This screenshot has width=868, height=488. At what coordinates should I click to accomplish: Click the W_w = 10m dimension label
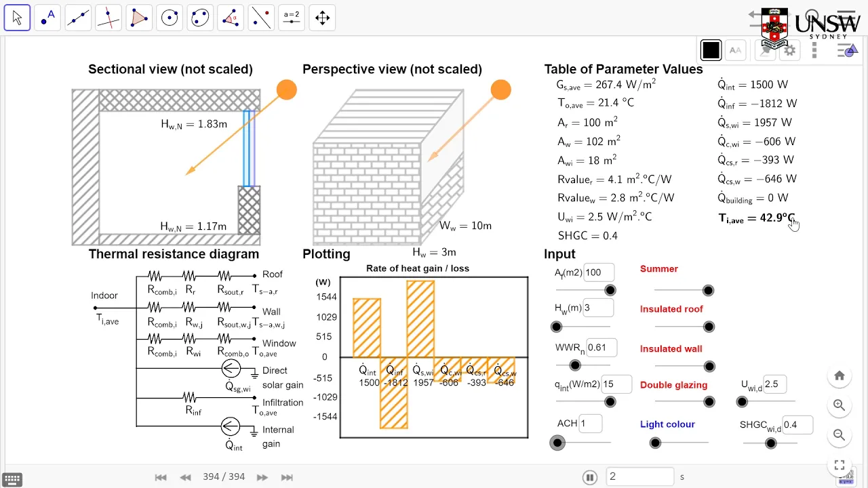click(466, 226)
